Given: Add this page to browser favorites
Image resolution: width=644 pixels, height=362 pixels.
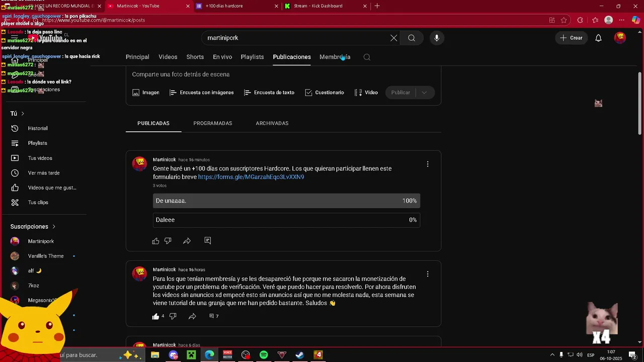Looking at the screenshot, I should [x=564, y=20].
